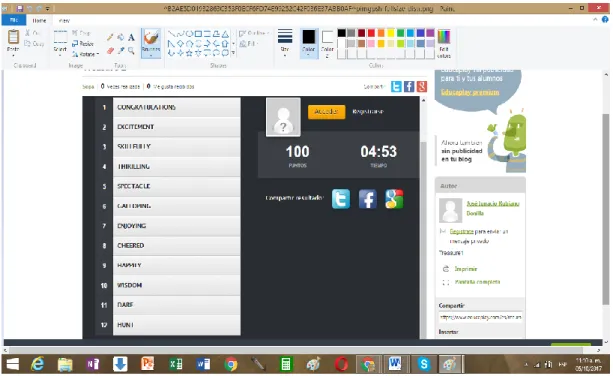The image size is (613, 376).
Task: Open Edit colors palette
Action: tap(444, 44)
